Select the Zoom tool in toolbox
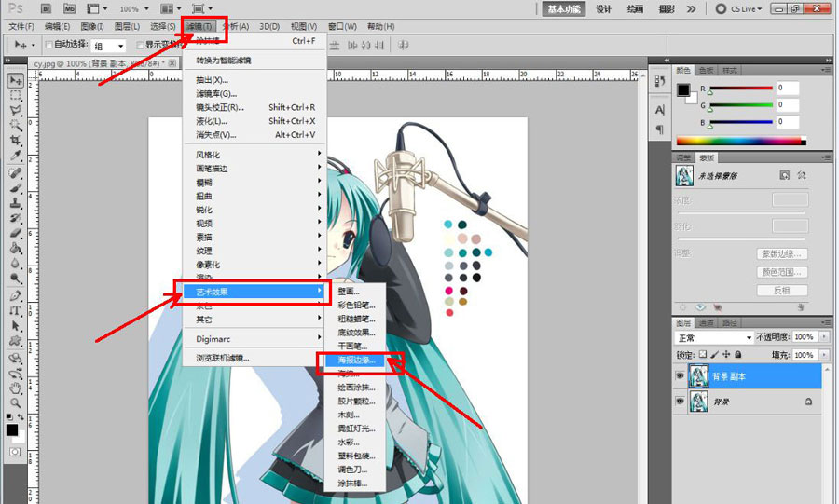Viewport: 839px width, 504px height. [x=16, y=402]
